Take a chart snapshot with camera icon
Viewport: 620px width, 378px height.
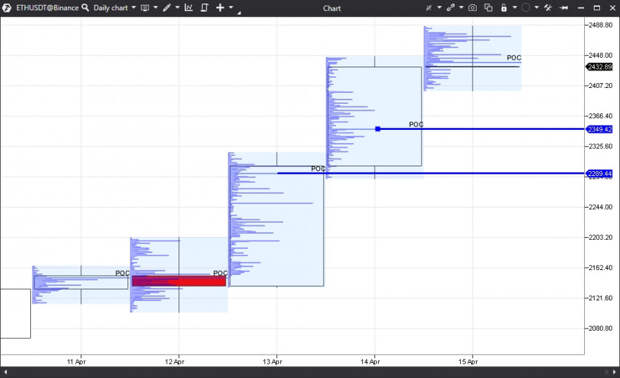[x=472, y=8]
